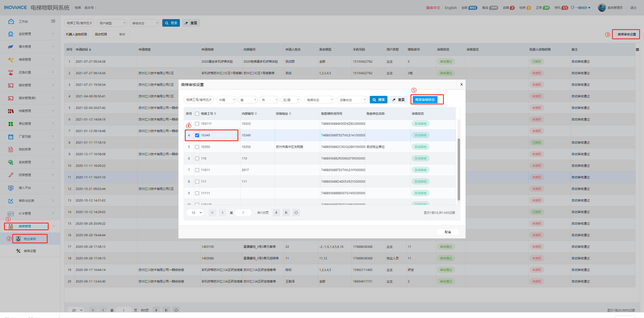Click the sidebar collapse menu icon
The image size is (644, 318).
coord(53,21)
